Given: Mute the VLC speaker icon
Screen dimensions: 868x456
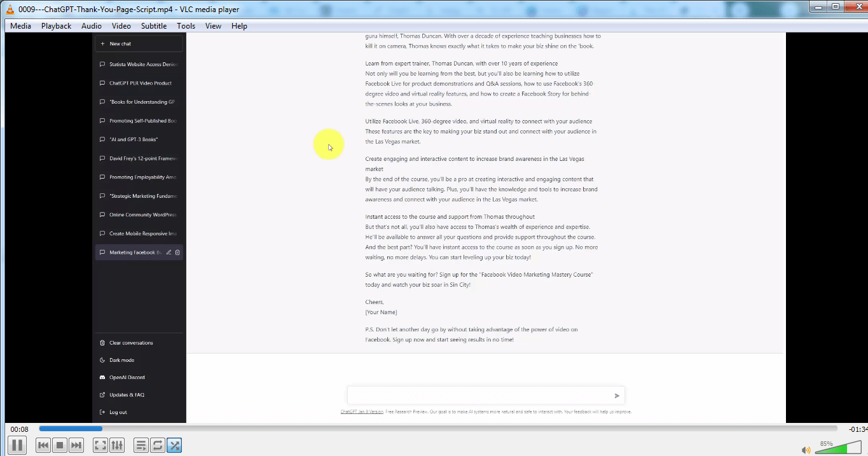Looking at the screenshot, I should click(806, 450).
